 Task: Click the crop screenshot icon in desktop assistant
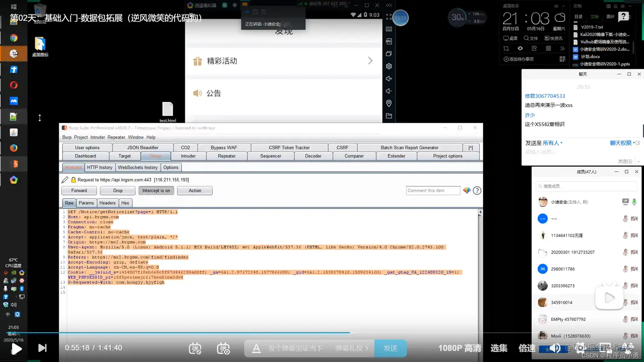point(506,48)
